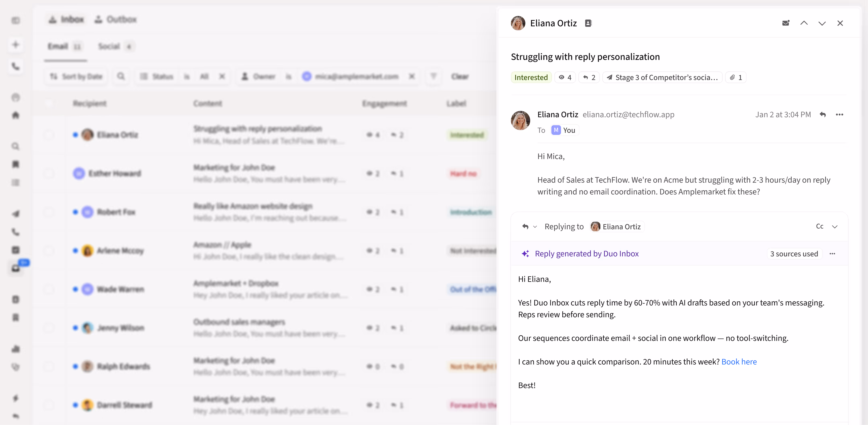Clear all active filters with Clear button
Screen dimensions: 868x425
(x=460, y=76)
